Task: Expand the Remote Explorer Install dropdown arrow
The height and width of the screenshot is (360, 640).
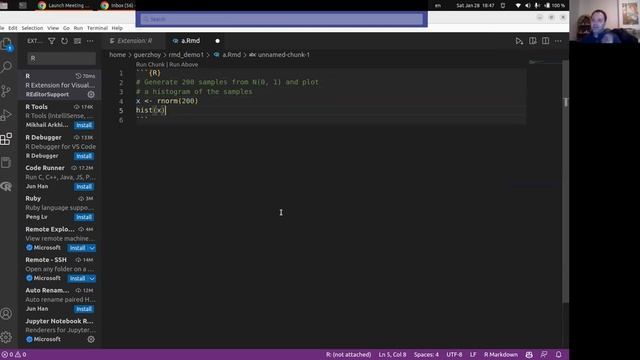Action: pos(92,248)
